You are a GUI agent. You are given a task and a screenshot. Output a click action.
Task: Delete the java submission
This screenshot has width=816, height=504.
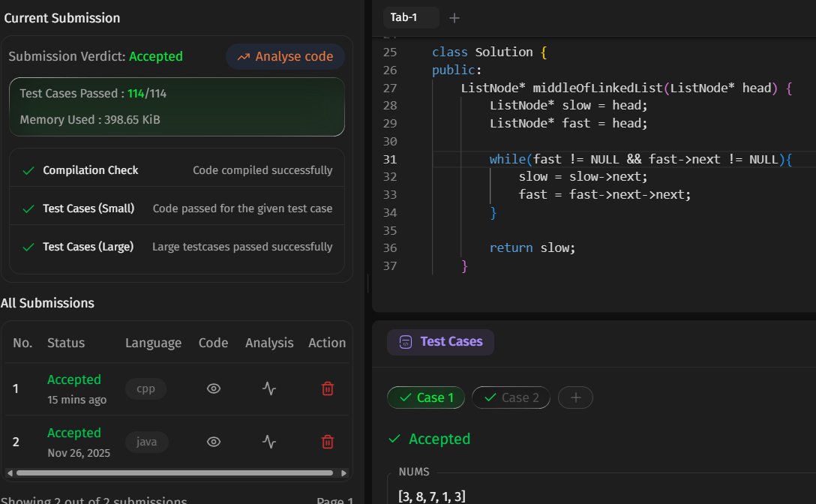click(327, 442)
